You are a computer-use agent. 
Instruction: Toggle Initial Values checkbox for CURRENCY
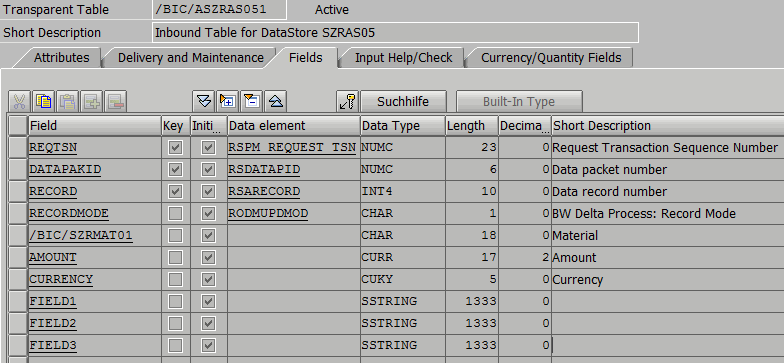208,280
